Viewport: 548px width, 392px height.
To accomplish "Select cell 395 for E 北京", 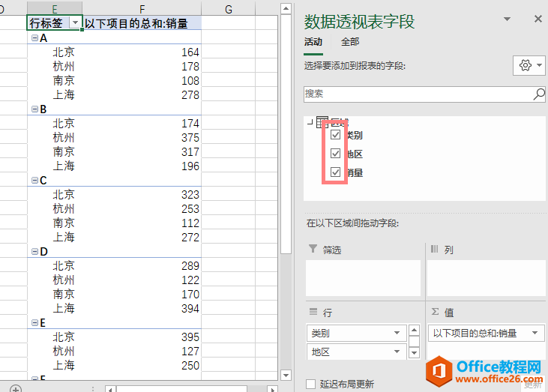I will point(142,337).
